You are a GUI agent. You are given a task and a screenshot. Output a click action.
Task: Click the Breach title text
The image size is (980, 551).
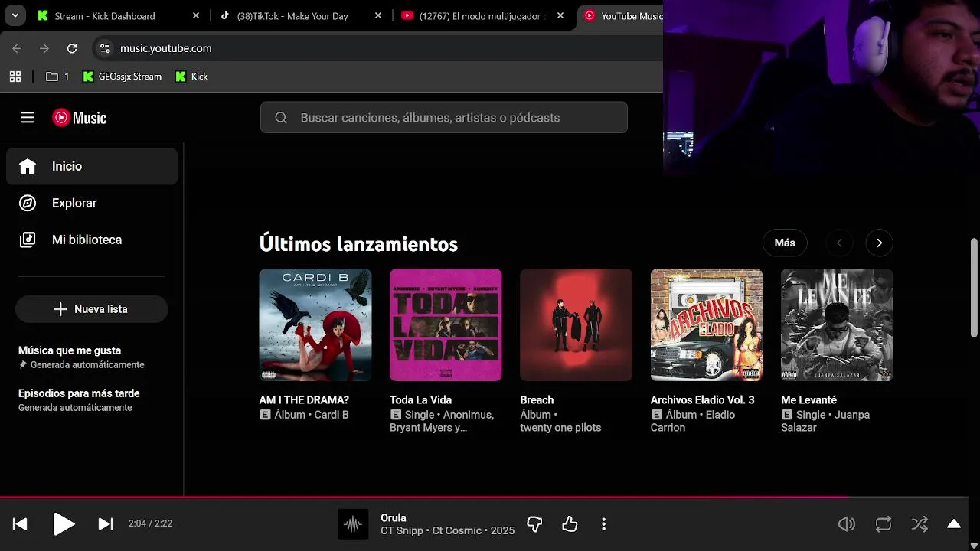point(537,400)
